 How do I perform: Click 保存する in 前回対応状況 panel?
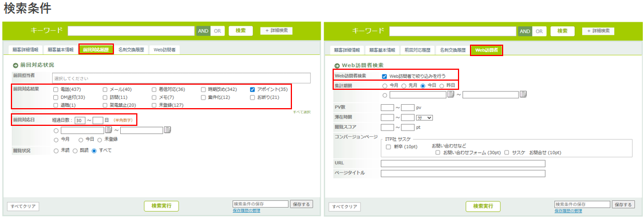(302, 204)
